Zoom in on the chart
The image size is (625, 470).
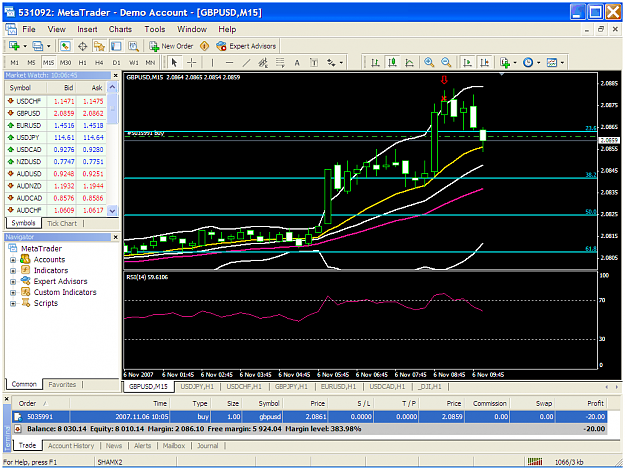click(x=429, y=63)
